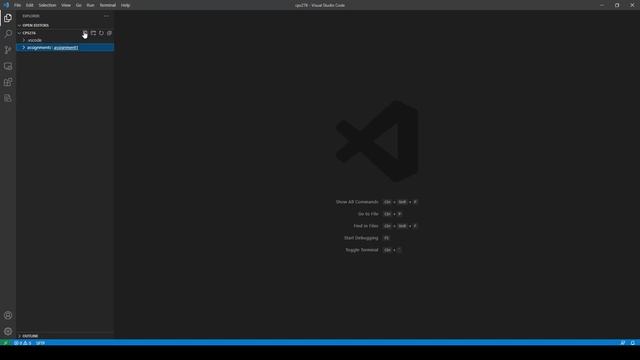Open the sixth activity bar view icon

pyautogui.click(x=8, y=98)
